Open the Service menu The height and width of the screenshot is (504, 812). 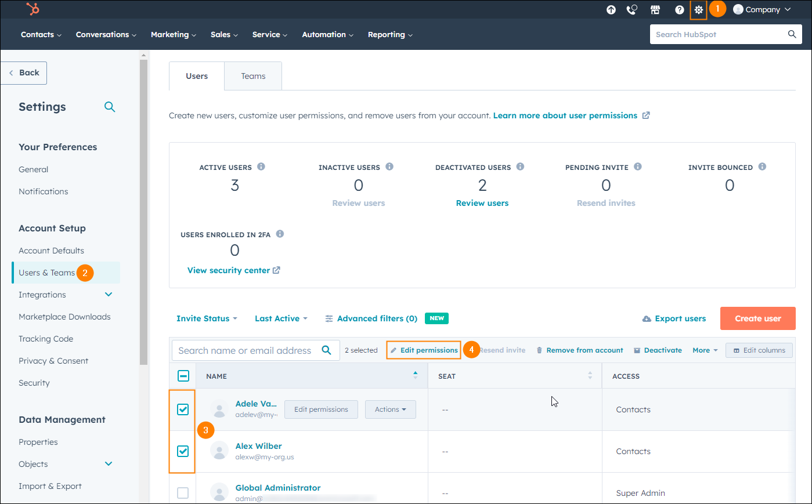point(270,35)
